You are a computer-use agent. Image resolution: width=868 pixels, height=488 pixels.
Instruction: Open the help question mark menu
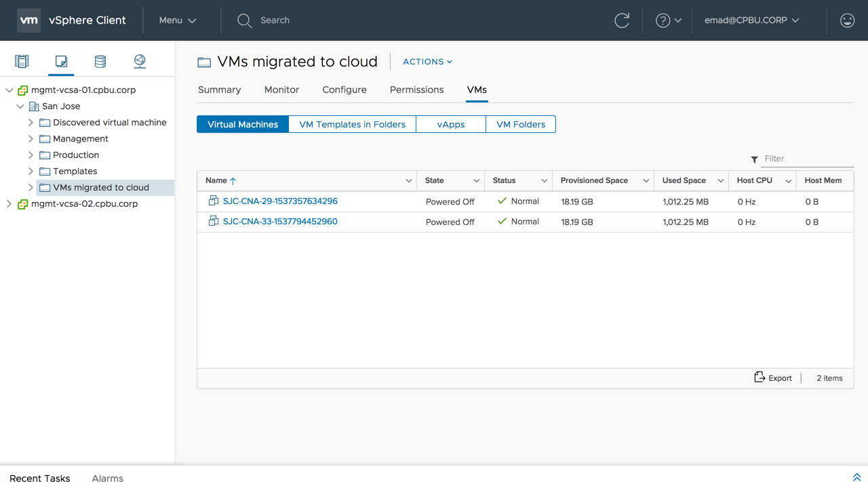click(667, 20)
